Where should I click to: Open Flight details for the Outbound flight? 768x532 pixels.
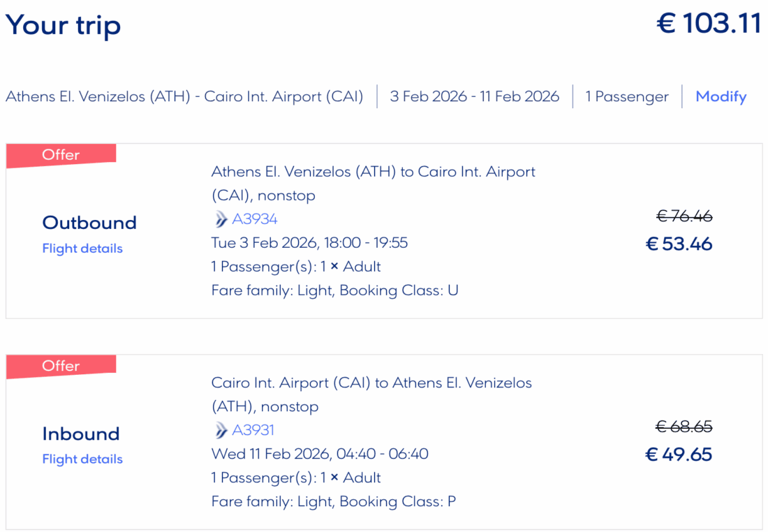pyautogui.click(x=82, y=249)
